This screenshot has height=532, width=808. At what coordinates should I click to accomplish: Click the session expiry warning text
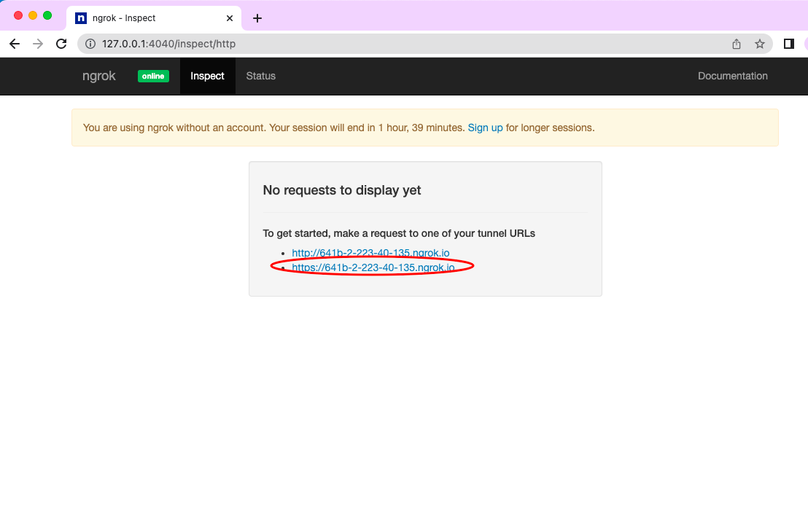tap(338, 128)
